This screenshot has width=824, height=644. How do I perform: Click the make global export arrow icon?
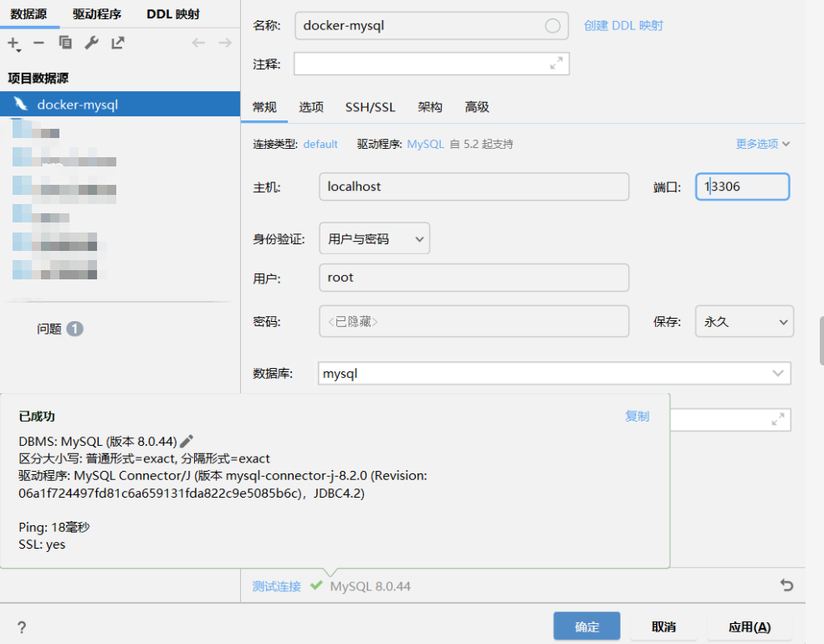click(x=118, y=43)
